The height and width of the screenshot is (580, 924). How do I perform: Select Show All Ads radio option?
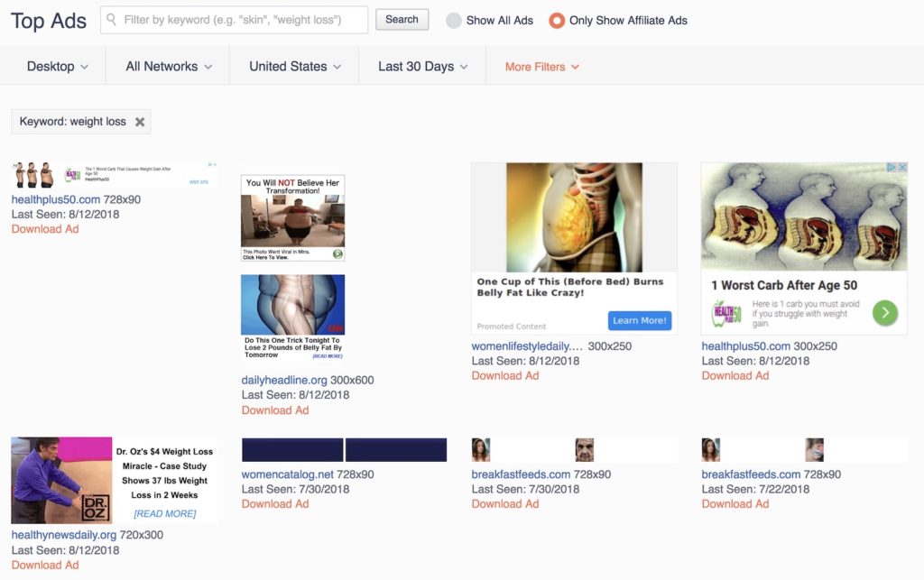[x=454, y=21]
